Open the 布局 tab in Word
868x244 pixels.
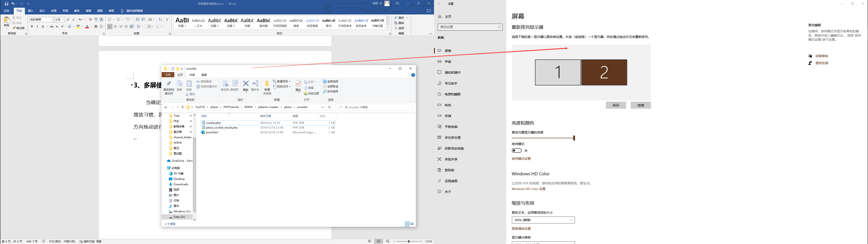tap(54, 11)
